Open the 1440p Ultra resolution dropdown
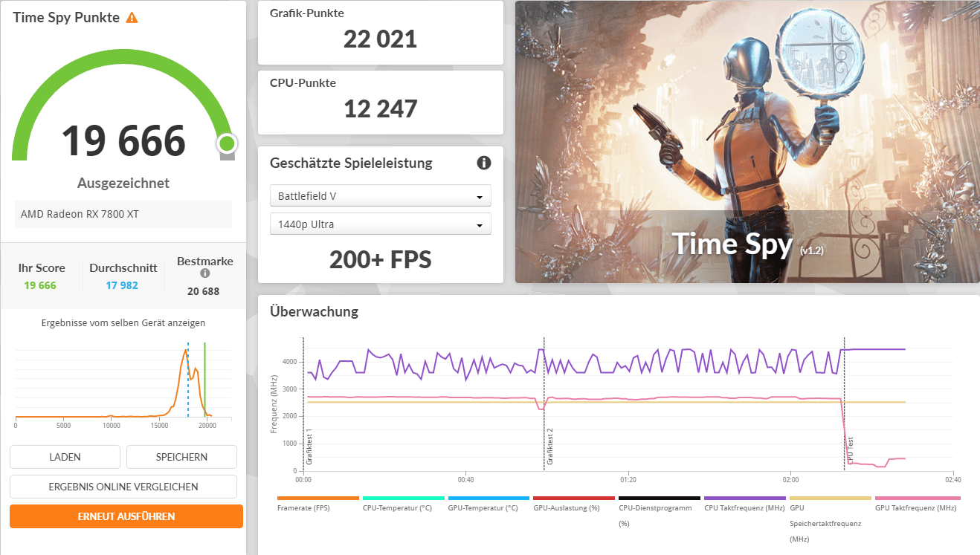Image resolution: width=980 pixels, height=555 pixels. click(x=380, y=224)
